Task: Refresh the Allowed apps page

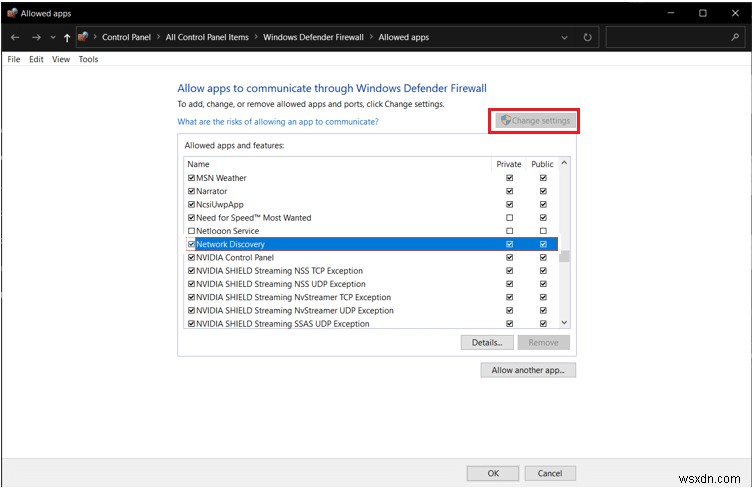Action: (588, 37)
